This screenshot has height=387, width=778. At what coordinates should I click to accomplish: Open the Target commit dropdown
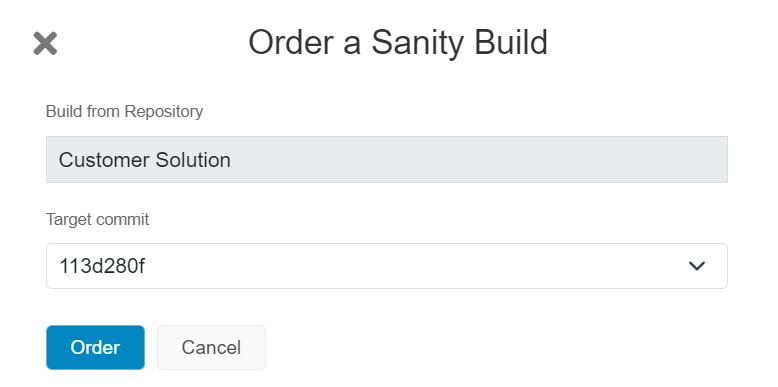[387, 266]
